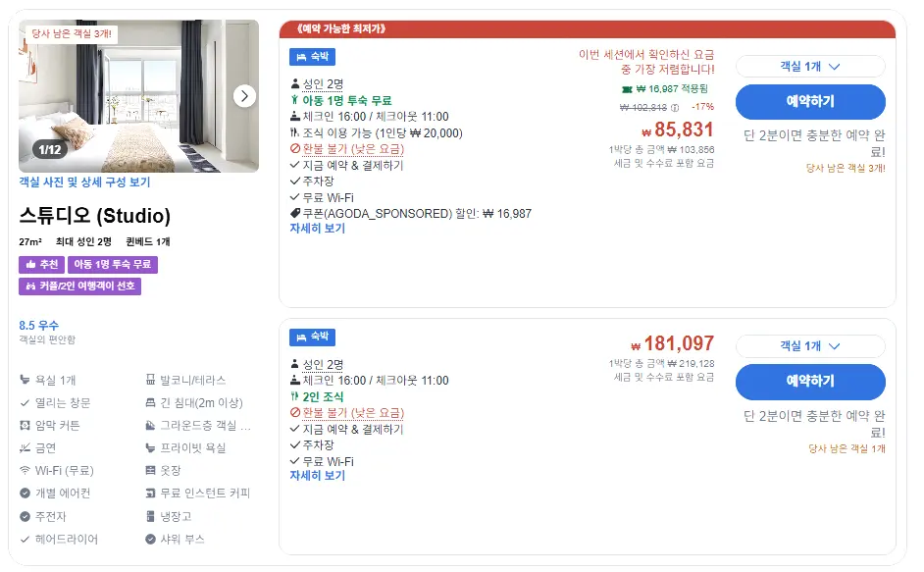The width and height of the screenshot is (924, 572).
Task: Click the bathtub icon next to 욕실 1개
Action: 25,380
